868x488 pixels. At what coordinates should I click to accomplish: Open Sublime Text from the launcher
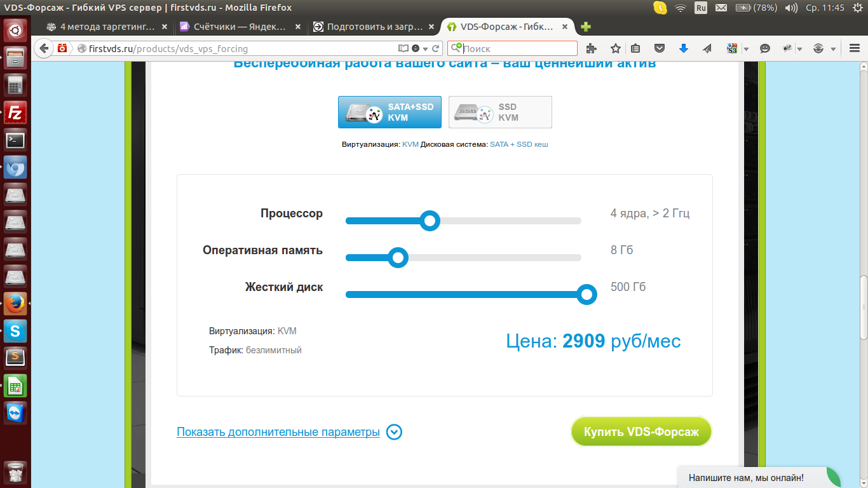[15, 358]
